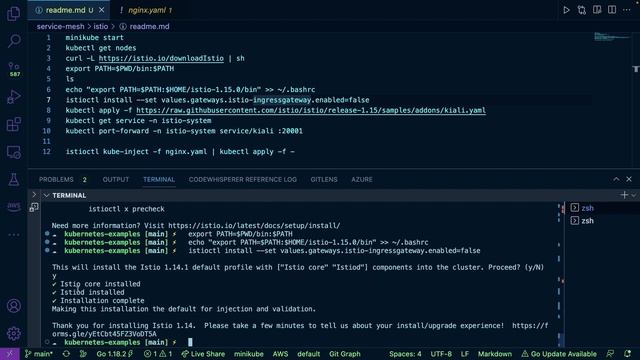Select the TERMINAL panel tab

(x=159, y=180)
